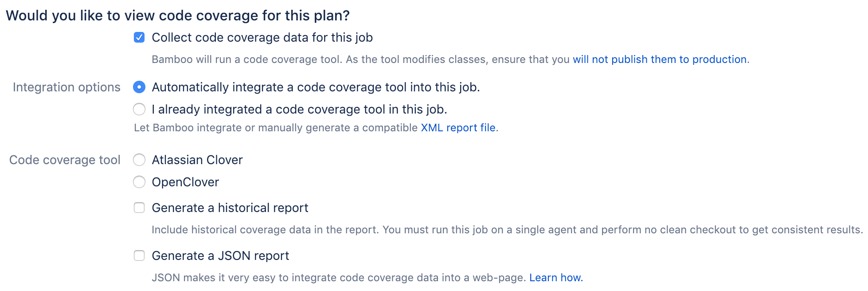Uncheck the Collect code coverage data checkbox
Viewport: 868px width, 291px height.
click(139, 37)
